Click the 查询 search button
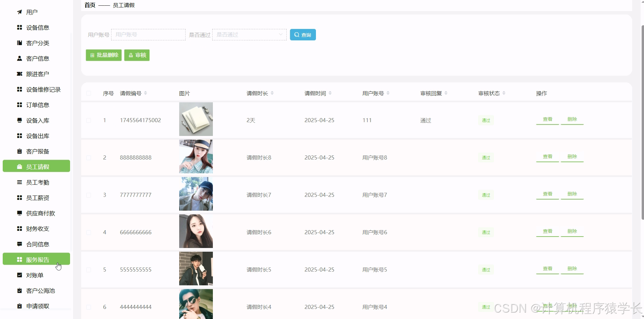Screen dimensions: 644x319 pos(303,35)
